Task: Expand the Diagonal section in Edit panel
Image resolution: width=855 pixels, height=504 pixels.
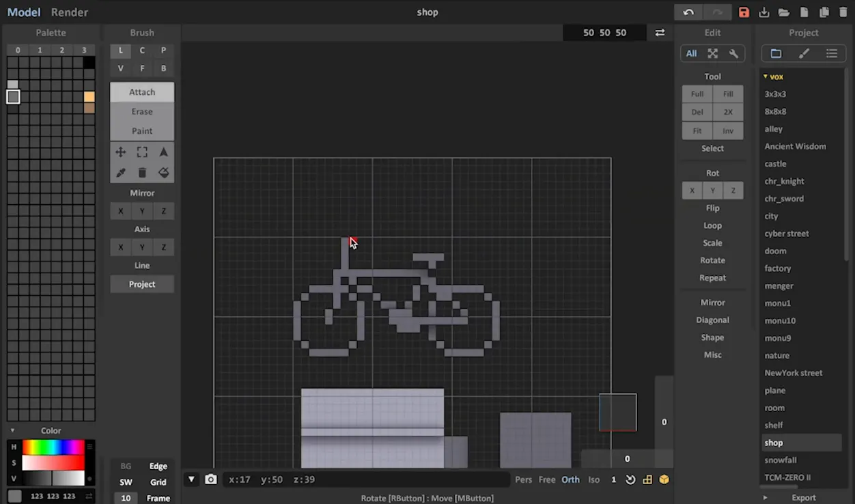Action: [x=712, y=320]
